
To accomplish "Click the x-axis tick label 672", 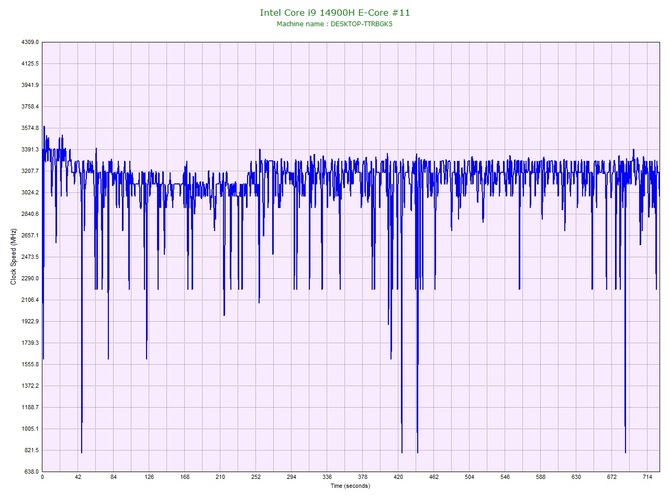I will 612,477.
